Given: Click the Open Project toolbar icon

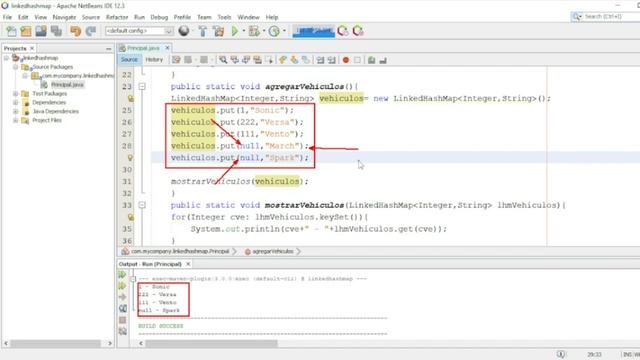Looking at the screenshot, I should [41, 31].
